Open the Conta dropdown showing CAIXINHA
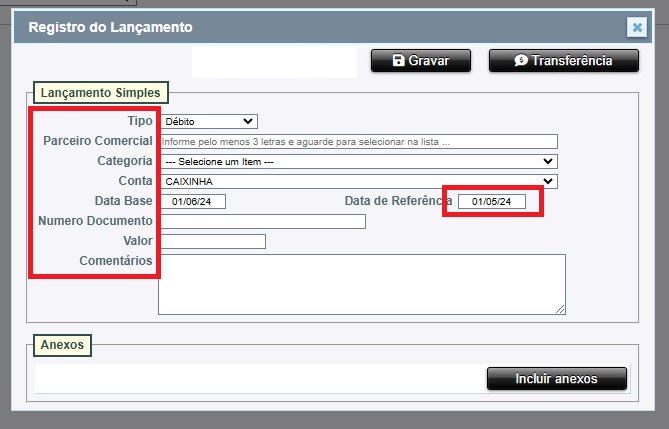Viewport: 669px width, 429px height. pos(358,181)
